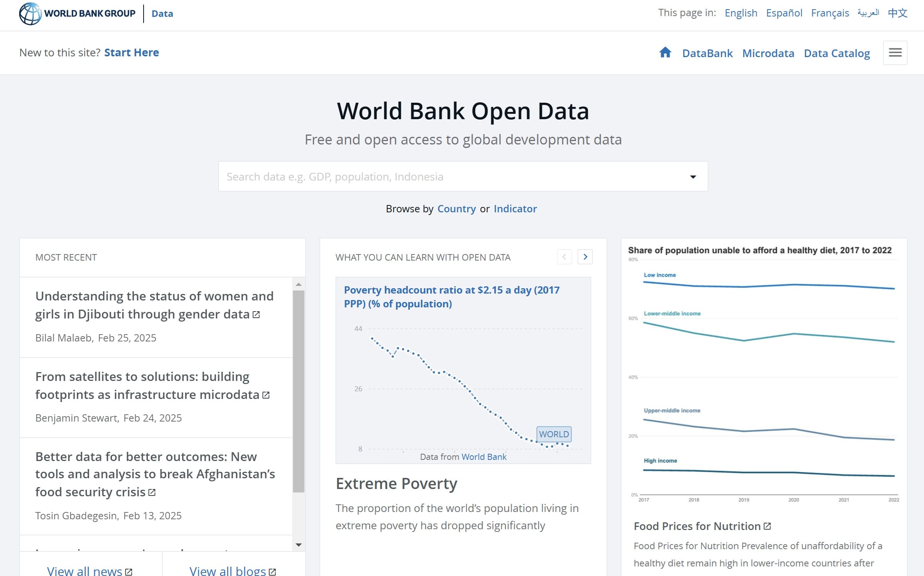
Task: Click the WORLD label on poverty chart
Action: pos(554,434)
